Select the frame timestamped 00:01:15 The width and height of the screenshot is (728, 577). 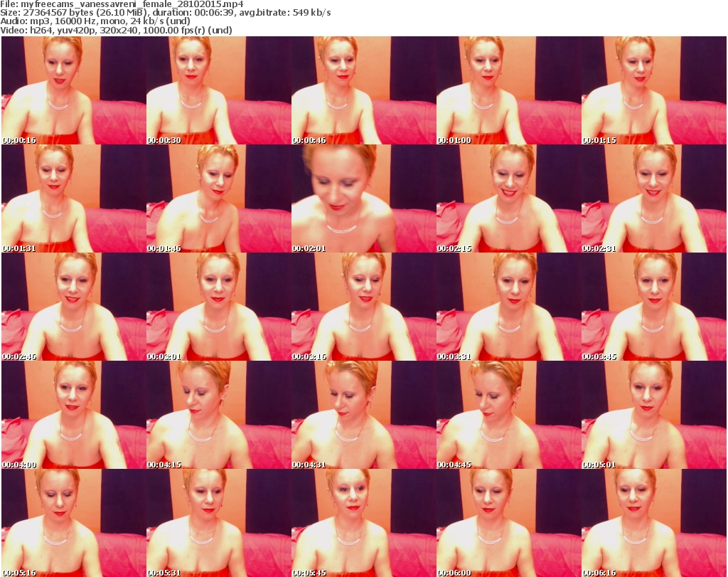[x=654, y=90]
